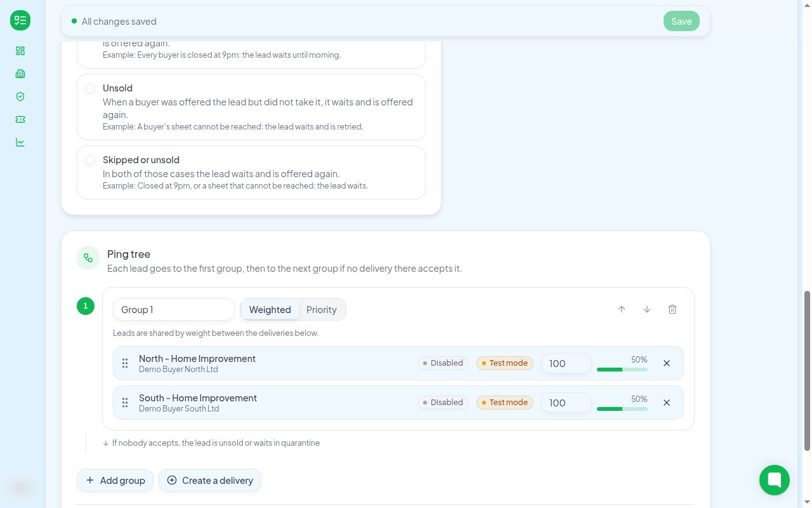Move Group 1 down with the arrow

647,309
